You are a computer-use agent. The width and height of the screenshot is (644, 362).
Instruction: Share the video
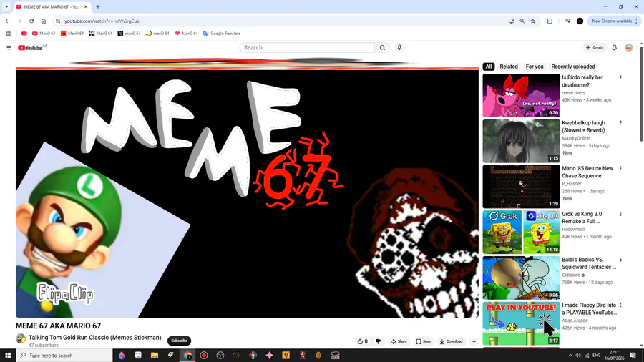click(x=399, y=341)
